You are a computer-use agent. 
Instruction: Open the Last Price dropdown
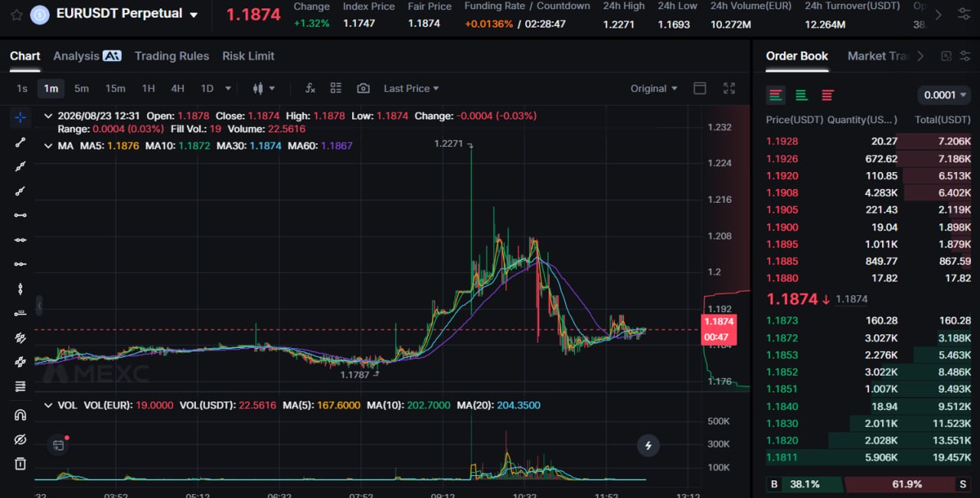pyautogui.click(x=411, y=88)
